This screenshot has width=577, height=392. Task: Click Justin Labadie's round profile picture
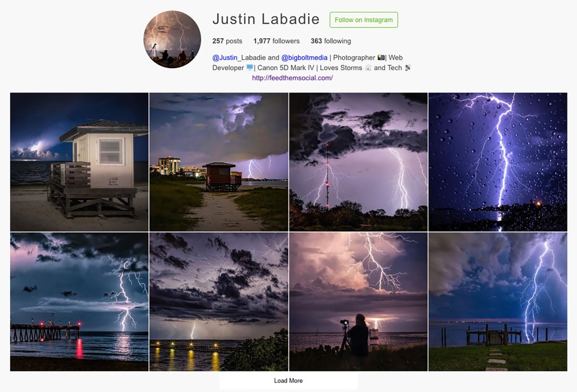(x=172, y=39)
